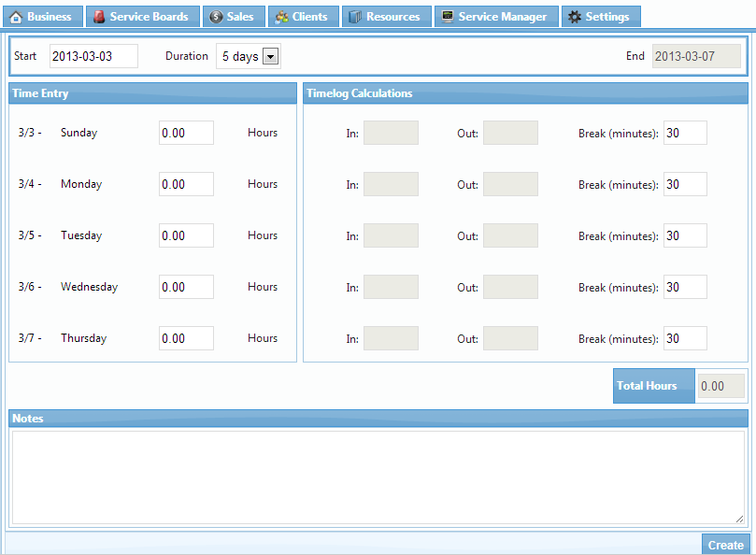The image size is (756, 555).
Task: Click the Start date field
Action: (x=93, y=56)
